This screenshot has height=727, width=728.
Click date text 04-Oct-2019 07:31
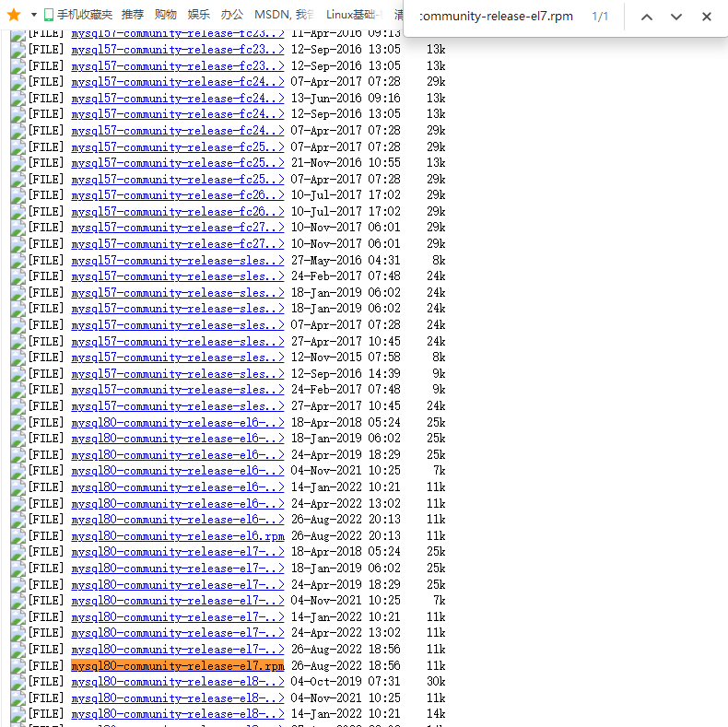point(346,682)
